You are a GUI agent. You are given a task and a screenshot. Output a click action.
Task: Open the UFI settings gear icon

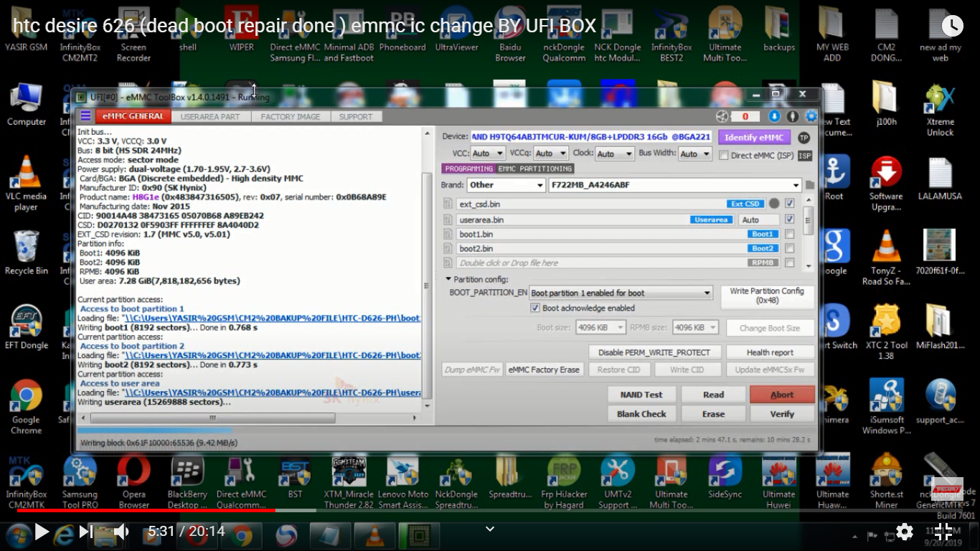tap(811, 116)
